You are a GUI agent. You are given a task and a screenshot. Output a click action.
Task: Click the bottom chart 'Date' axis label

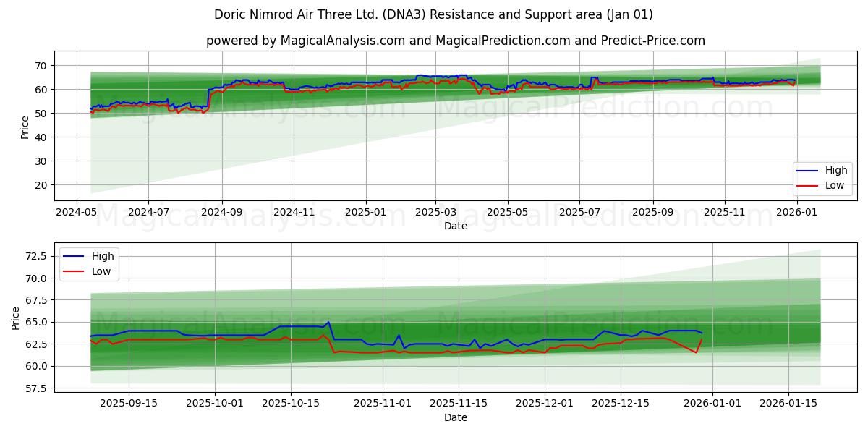[456, 417]
